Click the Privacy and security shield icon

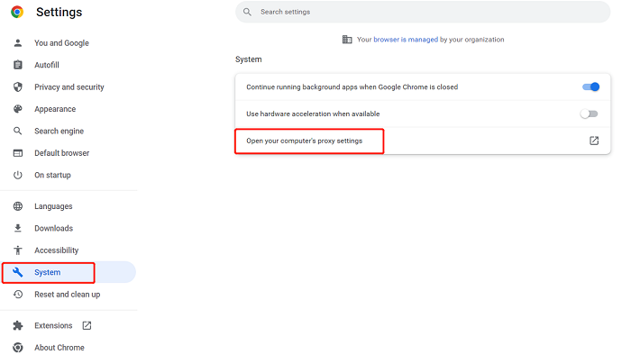(x=18, y=86)
